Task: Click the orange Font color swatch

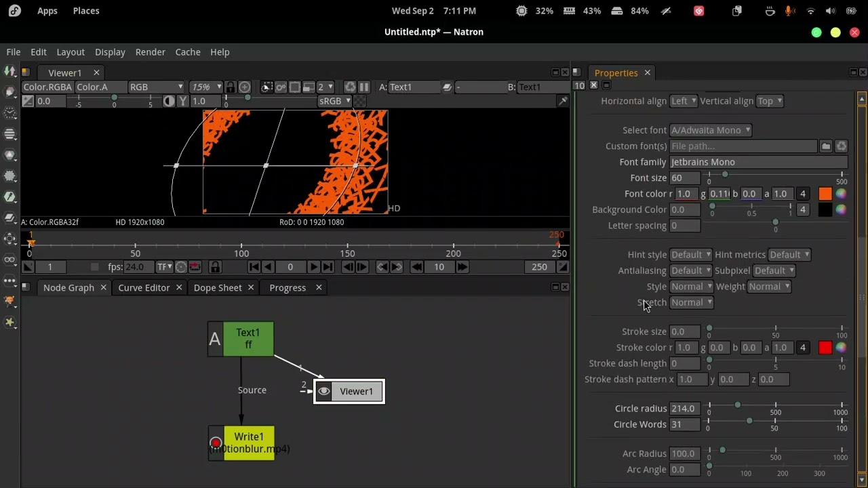Action: pos(825,194)
